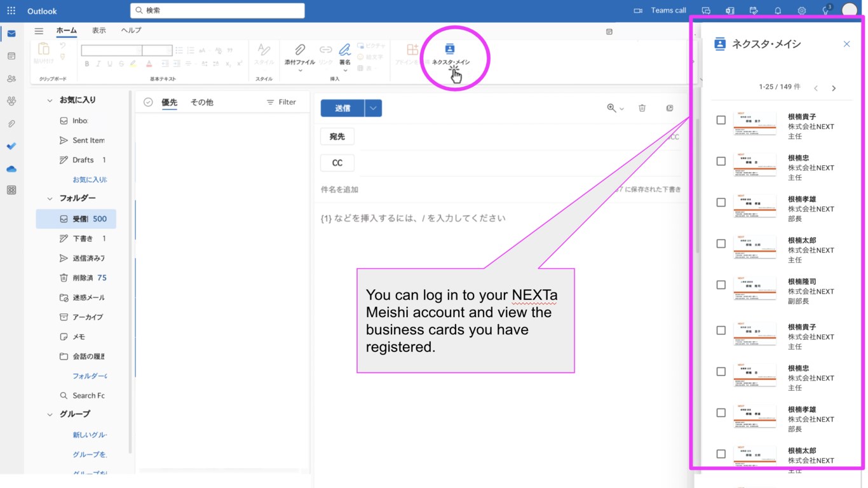
Task: Switch to the ホーム ribbon tab
Action: 66,30
